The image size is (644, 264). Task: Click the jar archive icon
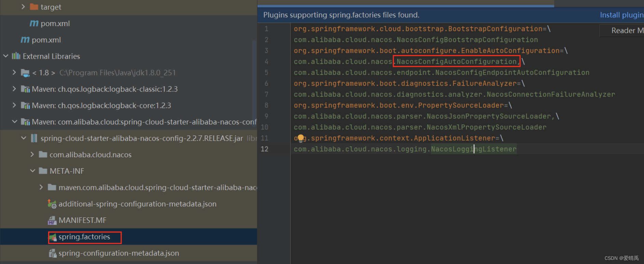34,138
